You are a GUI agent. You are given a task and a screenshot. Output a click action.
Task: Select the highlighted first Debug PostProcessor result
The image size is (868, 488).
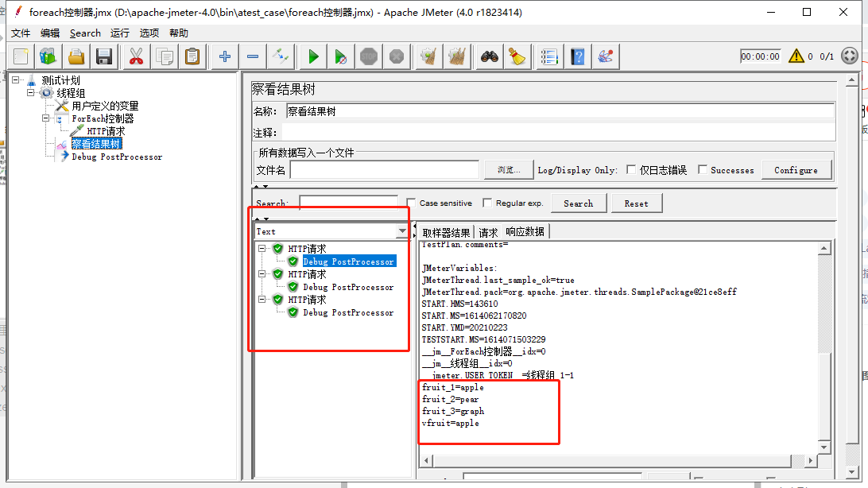[x=349, y=261]
